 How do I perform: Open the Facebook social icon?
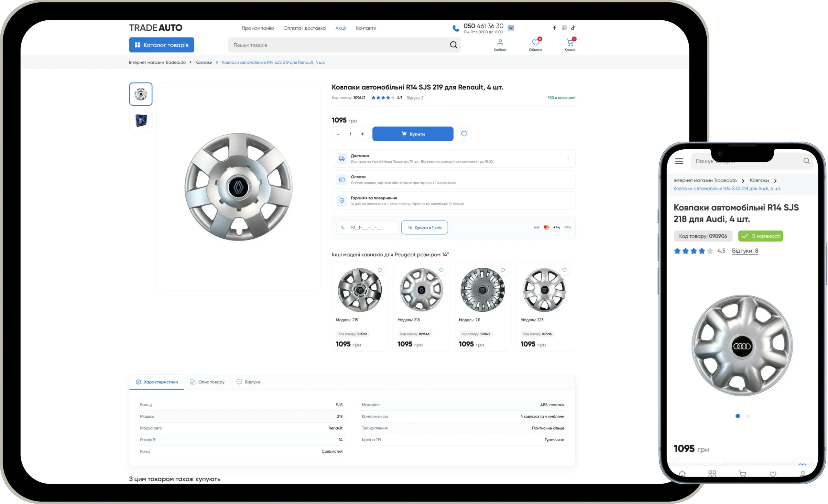coord(554,28)
